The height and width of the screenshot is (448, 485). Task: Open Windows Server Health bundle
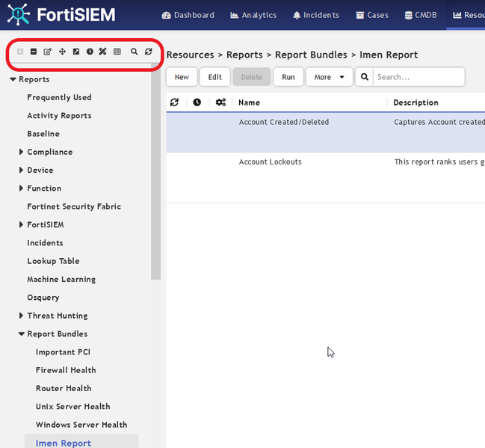[81, 425]
